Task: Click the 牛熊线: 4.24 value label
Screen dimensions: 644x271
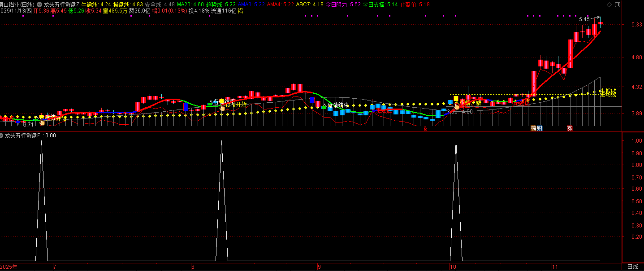Action: 96,4
